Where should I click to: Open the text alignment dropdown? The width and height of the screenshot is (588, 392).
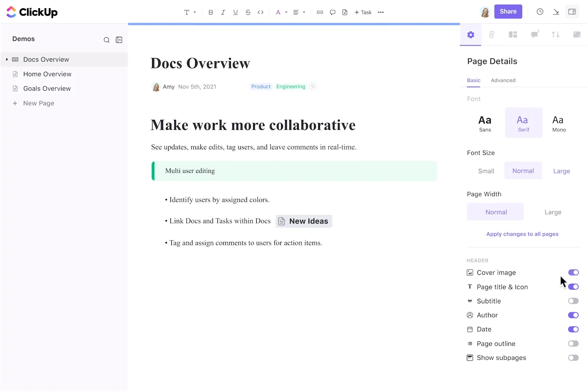coord(299,12)
